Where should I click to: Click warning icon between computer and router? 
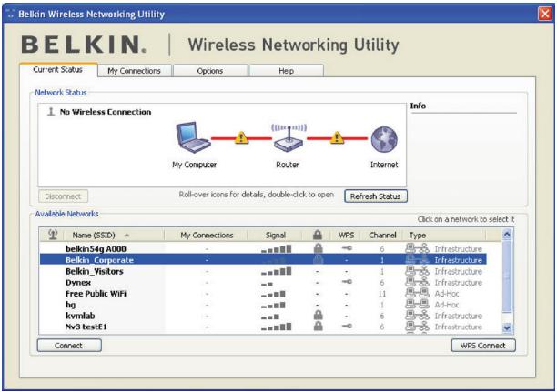point(241,137)
